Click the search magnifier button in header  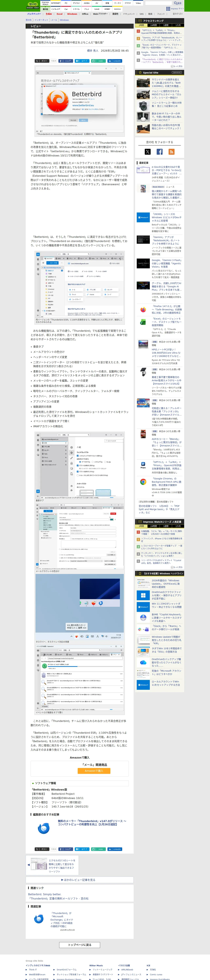(178, 3)
